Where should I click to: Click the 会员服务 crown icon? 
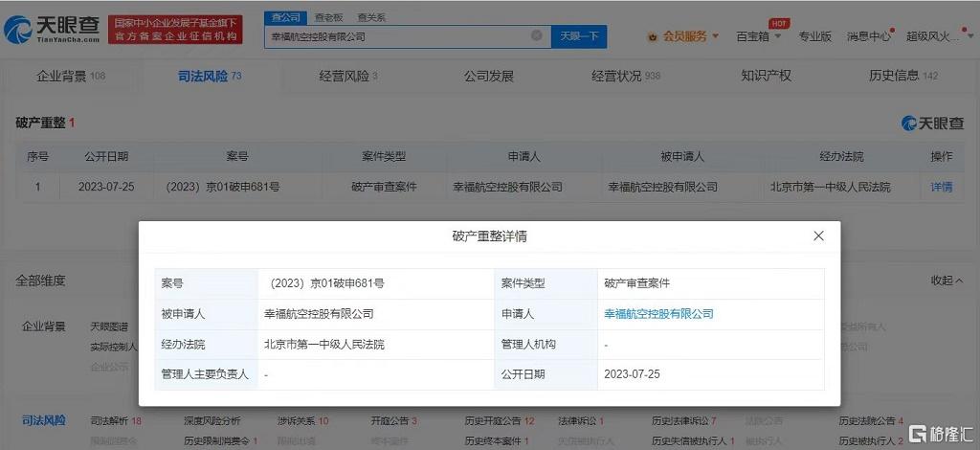coord(654,37)
